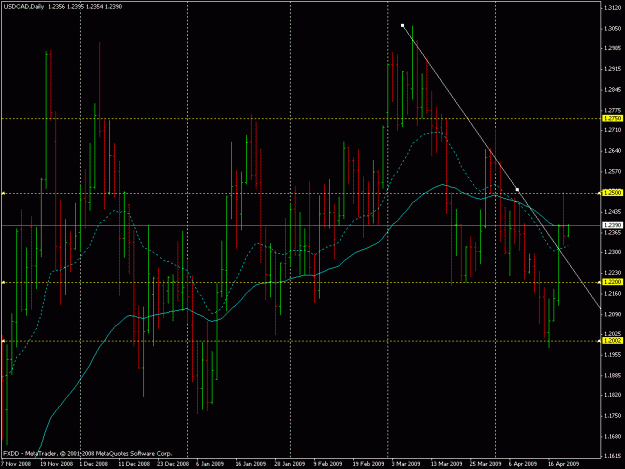This screenshot has width=625, height=469.
Task: Click the 25 Mar 2009 date label
Action: pyautogui.click(x=485, y=464)
